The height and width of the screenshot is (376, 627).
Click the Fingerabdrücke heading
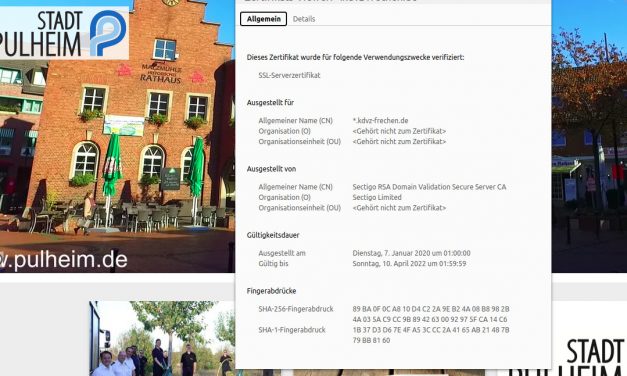tap(271, 291)
